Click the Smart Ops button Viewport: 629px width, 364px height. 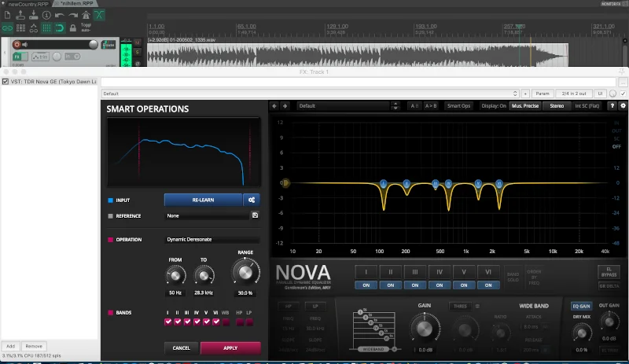coord(458,106)
